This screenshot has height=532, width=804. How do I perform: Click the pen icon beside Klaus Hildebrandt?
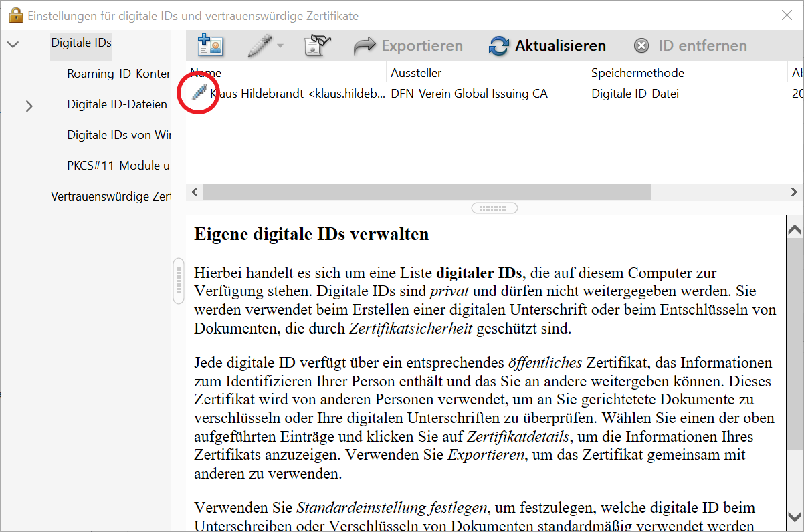[199, 94]
